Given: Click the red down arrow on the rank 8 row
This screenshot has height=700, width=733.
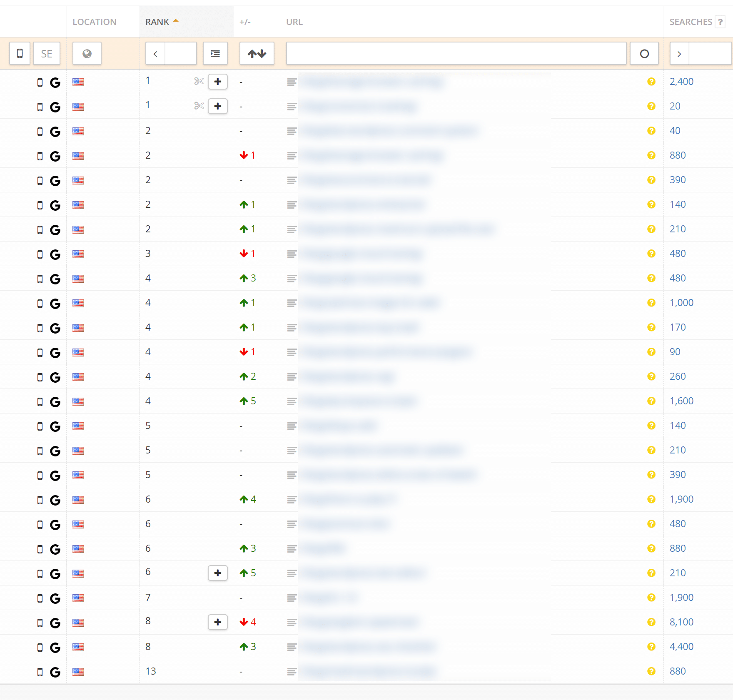Looking at the screenshot, I should coord(244,622).
